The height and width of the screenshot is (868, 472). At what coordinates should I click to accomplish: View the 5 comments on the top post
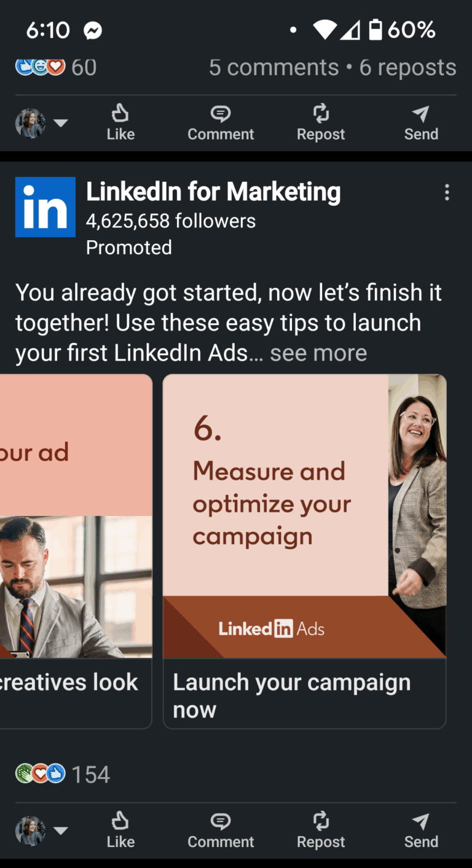click(x=273, y=67)
